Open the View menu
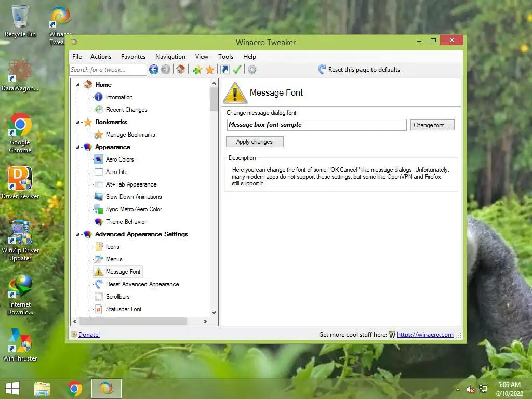Viewport: 532px width, 399px height. (202, 57)
